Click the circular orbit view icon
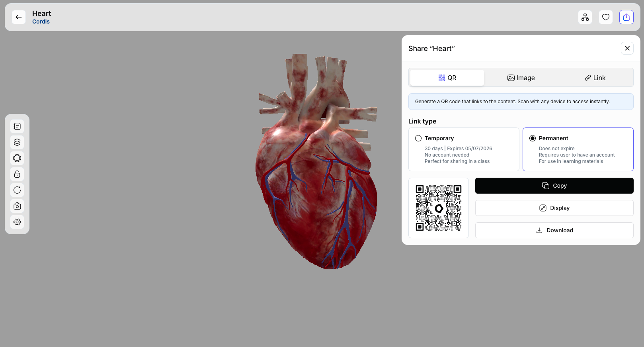The height and width of the screenshot is (347, 644). (x=17, y=158)
